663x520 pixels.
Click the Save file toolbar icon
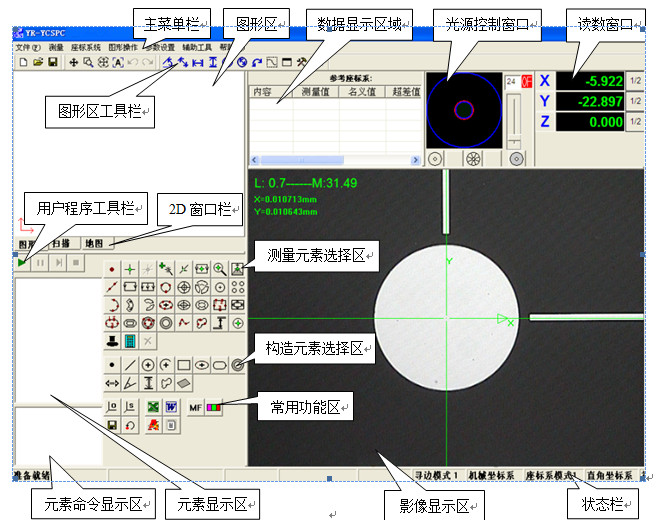click(51, 63)
